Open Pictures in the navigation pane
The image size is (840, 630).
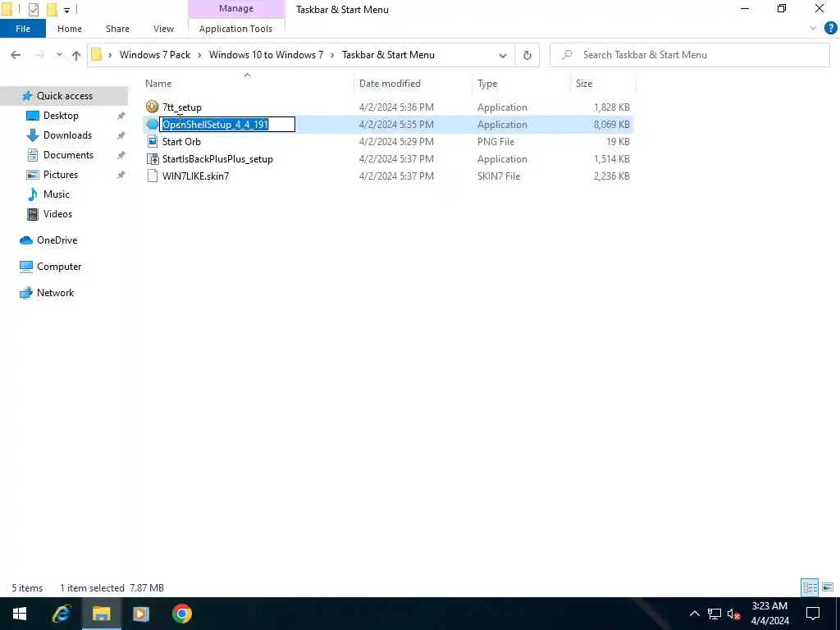pos(60,175)
